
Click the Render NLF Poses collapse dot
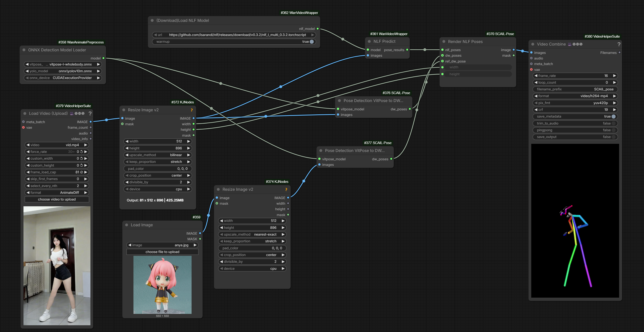point(444,41)
